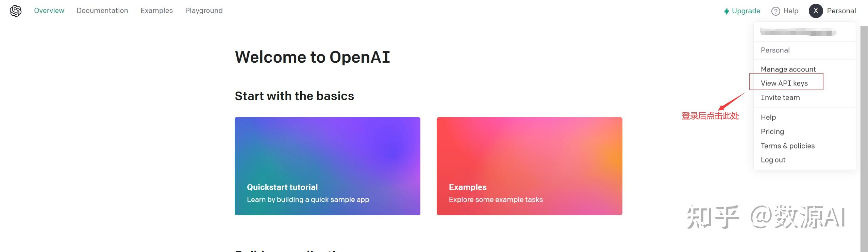Open Help via the question mark icon

776,11
